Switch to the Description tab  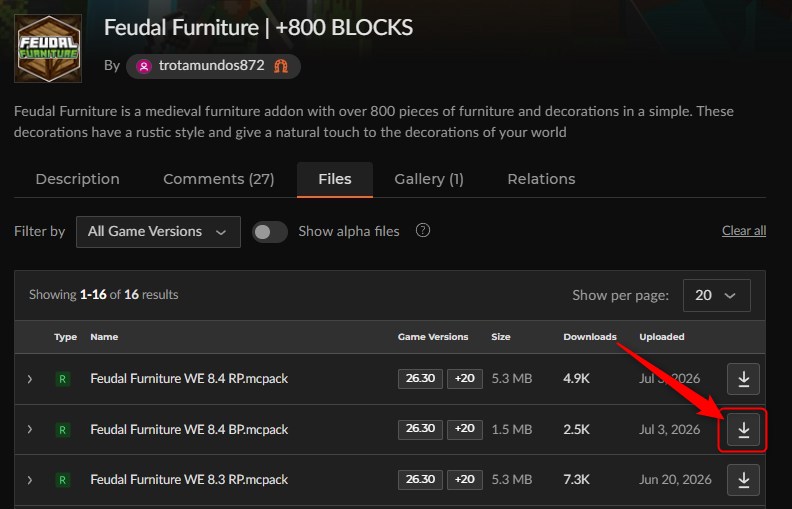click(x=78, y=179)
